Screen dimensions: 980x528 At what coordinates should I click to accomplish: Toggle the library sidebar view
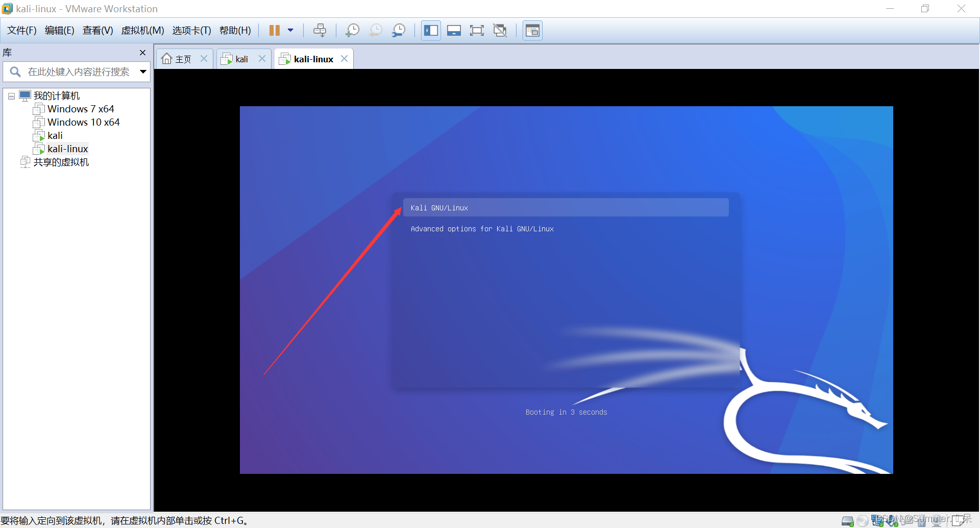[431, 31]
